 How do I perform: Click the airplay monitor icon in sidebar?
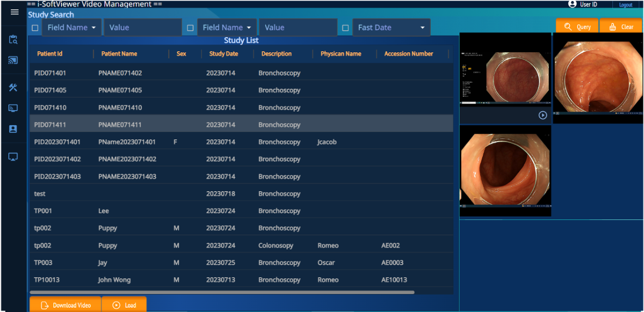click(13, 157)
